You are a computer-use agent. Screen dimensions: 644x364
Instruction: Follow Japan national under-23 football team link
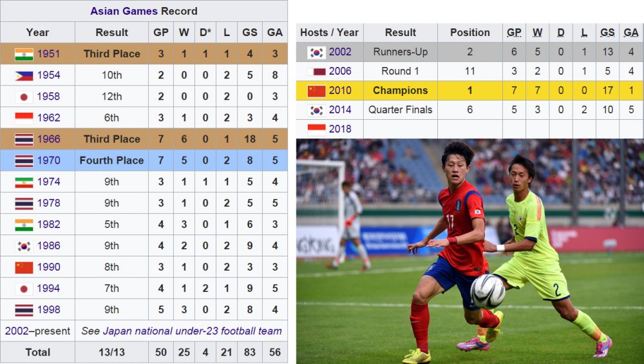[192, 331]
